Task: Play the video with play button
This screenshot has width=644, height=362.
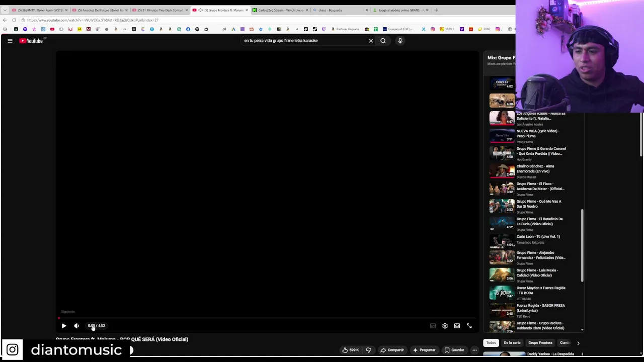Action: pyautogui.click(x=64, y=326)
